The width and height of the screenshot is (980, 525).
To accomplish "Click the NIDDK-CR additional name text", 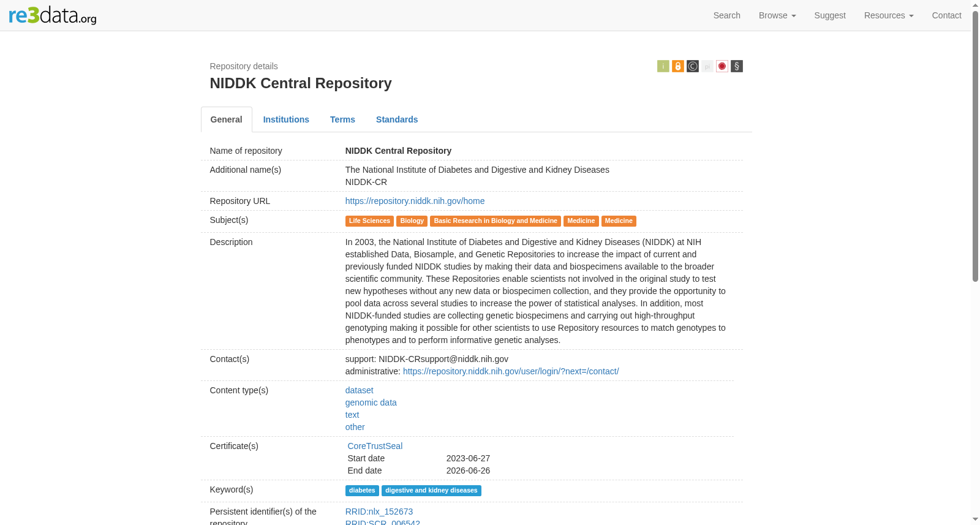I will click(x=366, y=182).
